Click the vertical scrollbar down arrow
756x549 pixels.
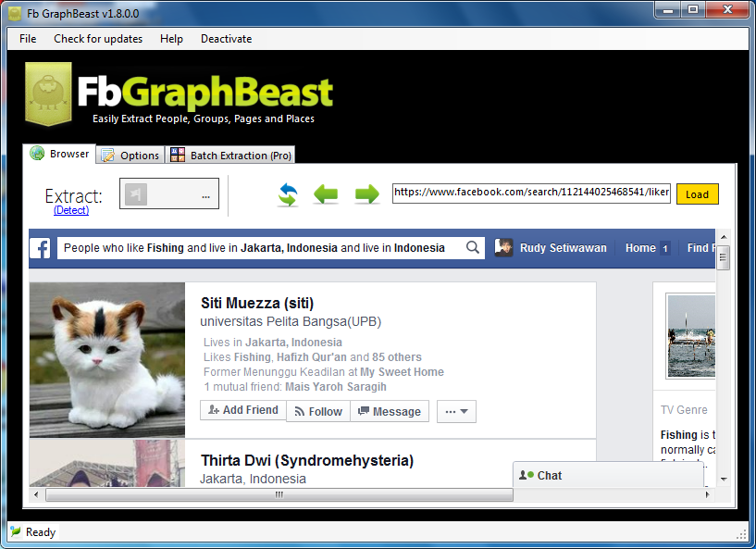pyautogui.click(x=724, y=479)
